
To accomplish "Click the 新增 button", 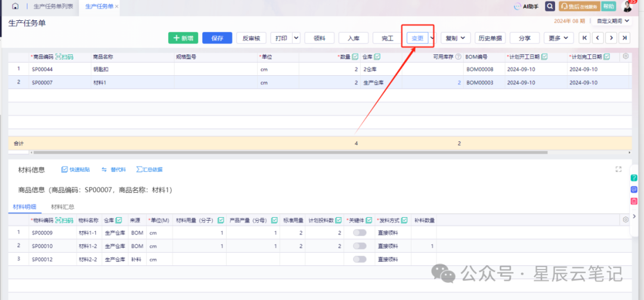I will coord(183,38).
